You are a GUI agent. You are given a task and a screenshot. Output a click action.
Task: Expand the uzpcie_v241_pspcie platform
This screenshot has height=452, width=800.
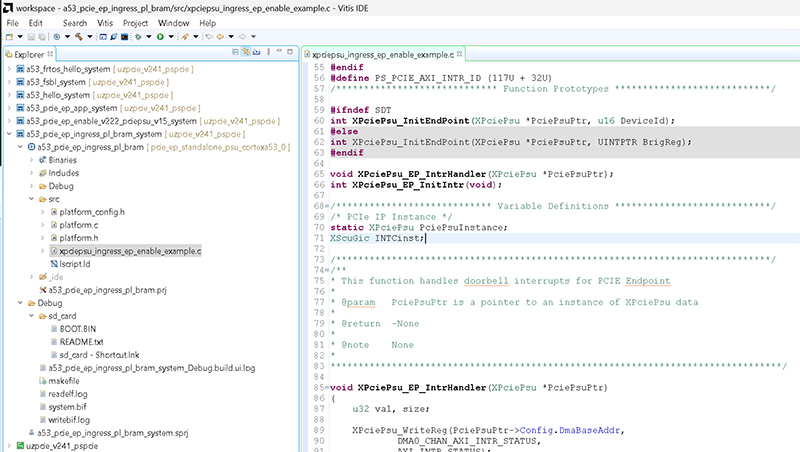(x=9, y=446)
